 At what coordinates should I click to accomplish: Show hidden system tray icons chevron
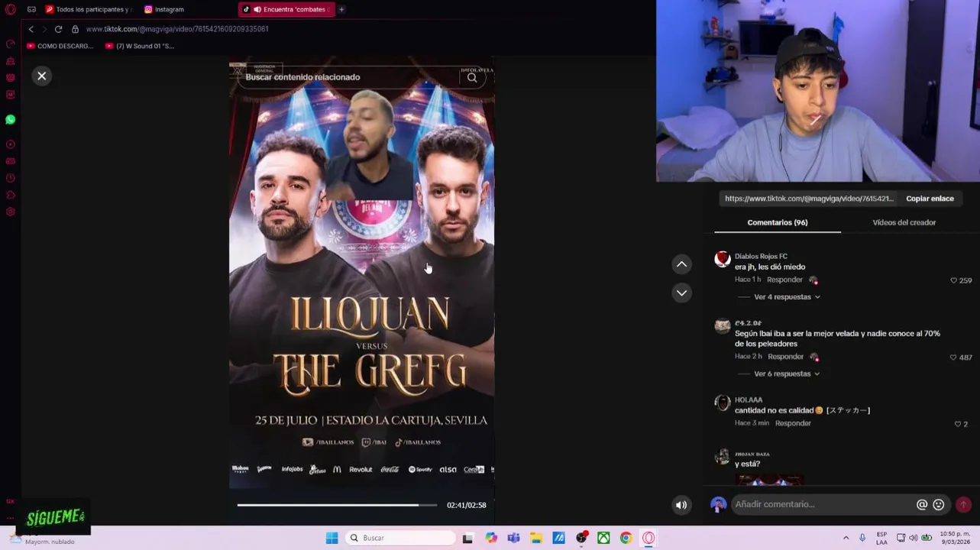click(x=846, y=538)
